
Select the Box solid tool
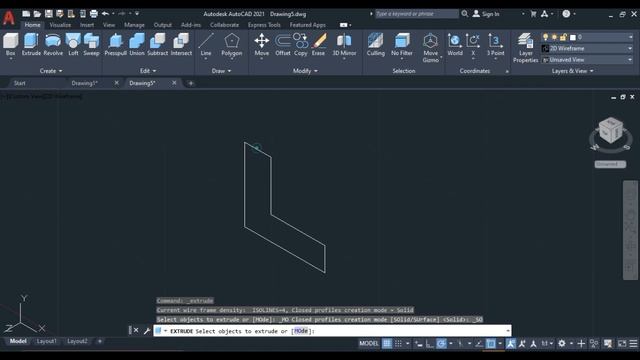point(11,44)
